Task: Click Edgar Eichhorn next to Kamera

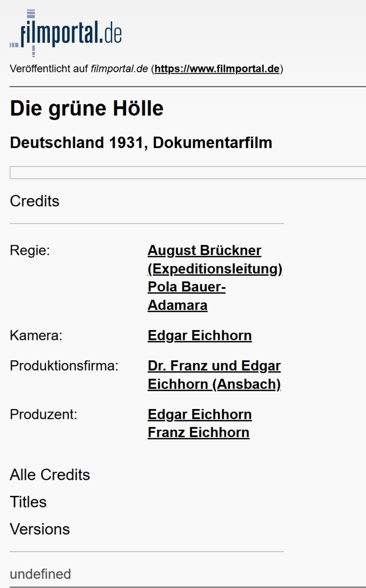Action: point(200,336)
